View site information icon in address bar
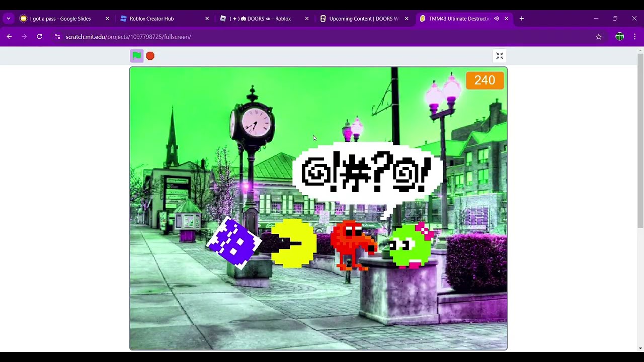Screen dimensions: 644x362 pos(57,37)
